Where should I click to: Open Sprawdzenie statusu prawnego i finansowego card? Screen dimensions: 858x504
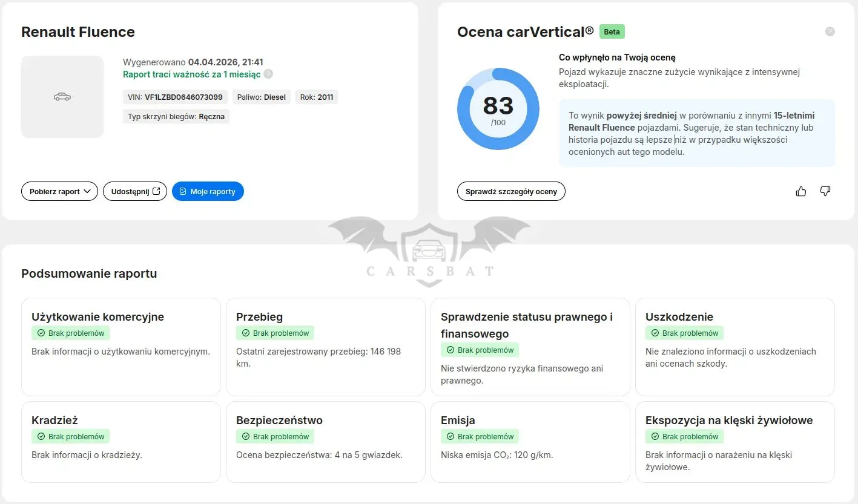click(x=530, y=347)
